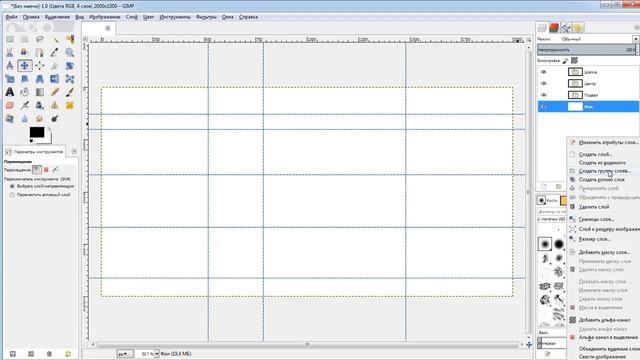640x360 pixels.
Task: Select the Eraser tool
Action: [10, 105]
